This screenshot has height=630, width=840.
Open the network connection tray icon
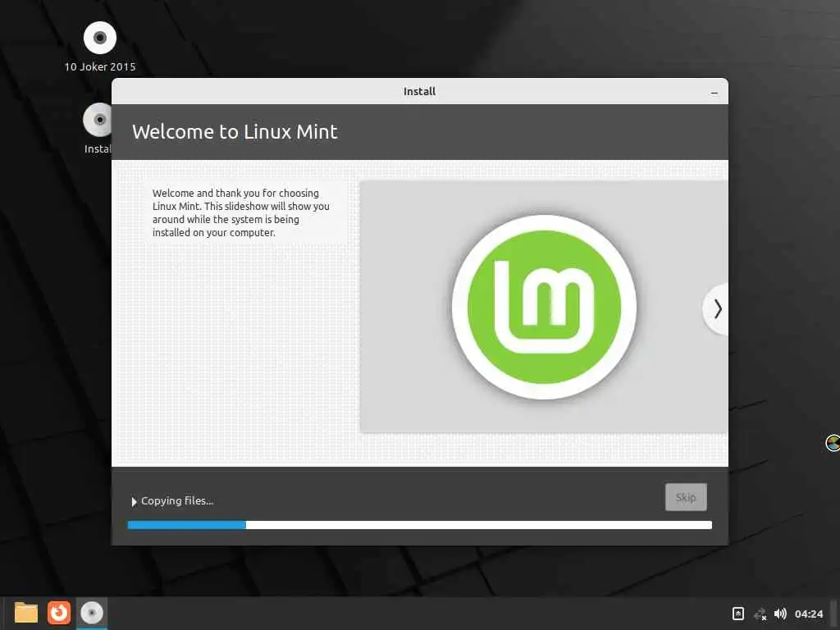tap(760, 614)
